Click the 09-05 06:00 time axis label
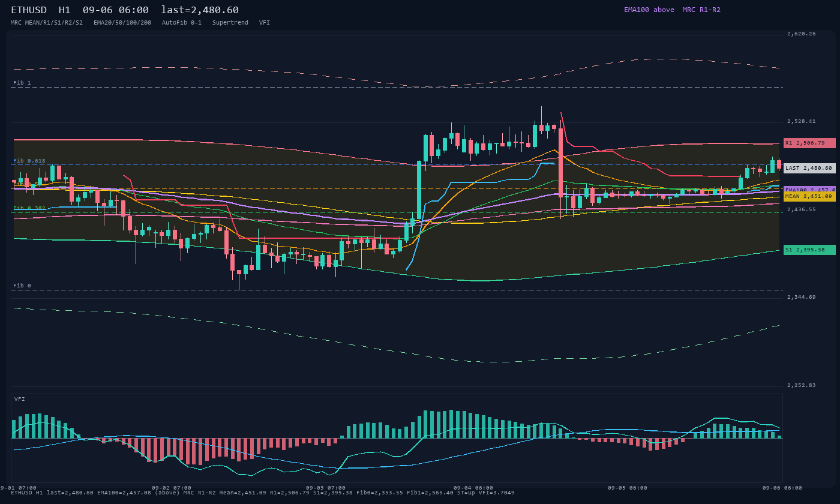Viewport: 840px width, 504px height. point(628,488)
